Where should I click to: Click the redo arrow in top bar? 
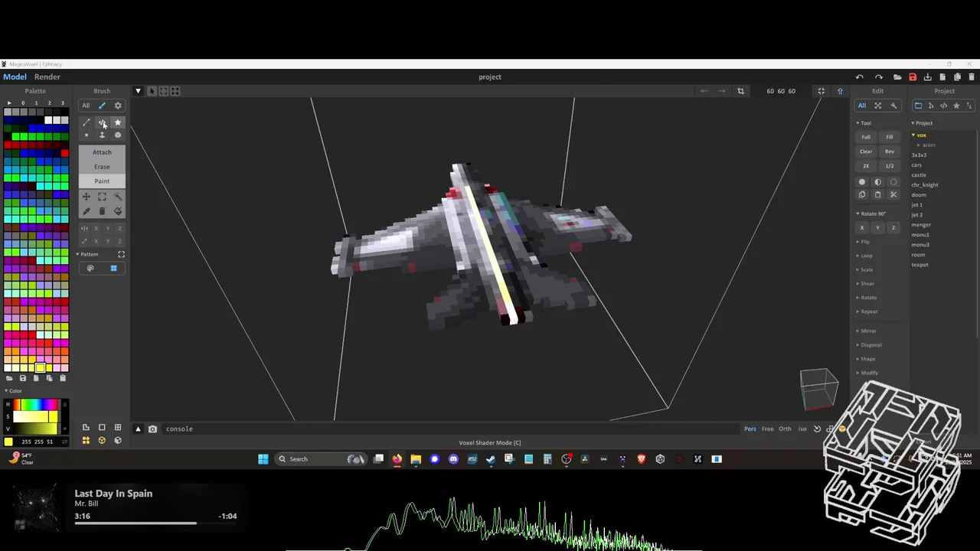click(878, 77)
